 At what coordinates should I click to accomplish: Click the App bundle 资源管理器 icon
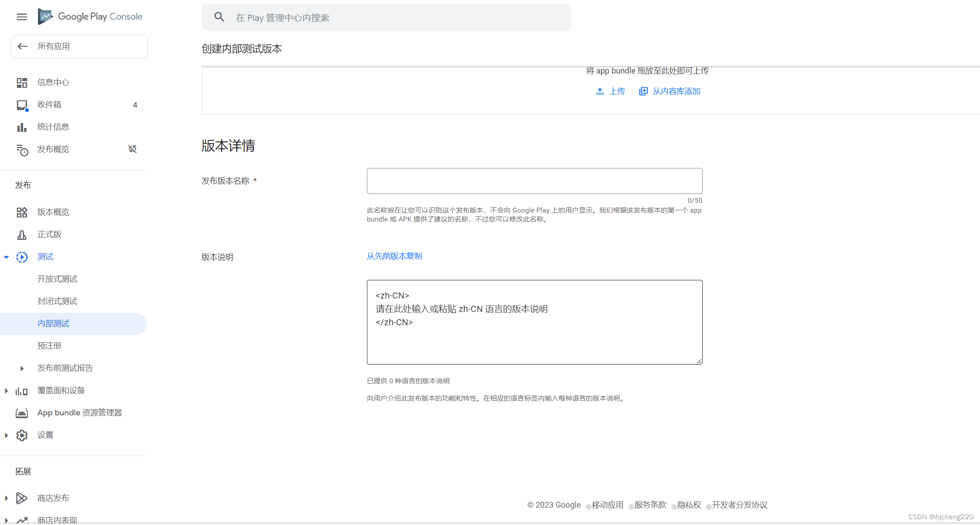coord(21,413)
